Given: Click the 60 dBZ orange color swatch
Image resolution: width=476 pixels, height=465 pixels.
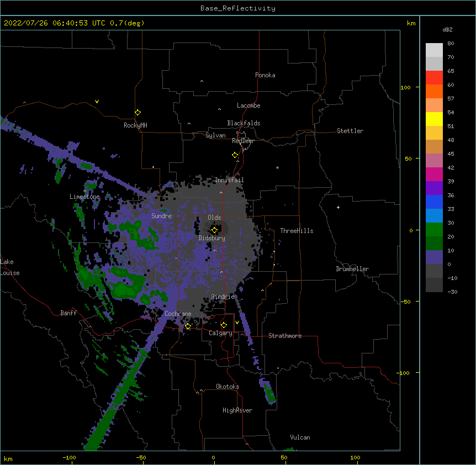Looking at the screenshot, I should point(434,91).
